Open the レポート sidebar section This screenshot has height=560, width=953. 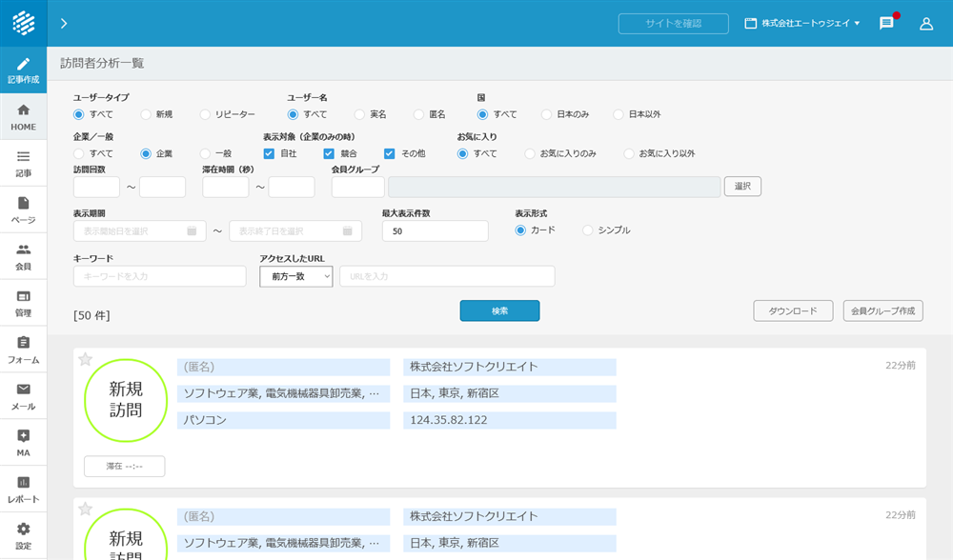pos(23,490)
